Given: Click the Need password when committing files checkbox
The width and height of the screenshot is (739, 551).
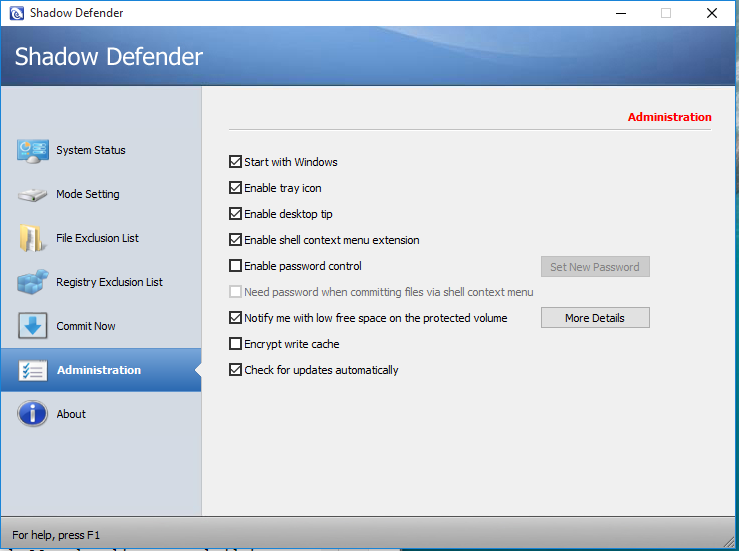Looking at the screenshot, I should click(235, 292).
